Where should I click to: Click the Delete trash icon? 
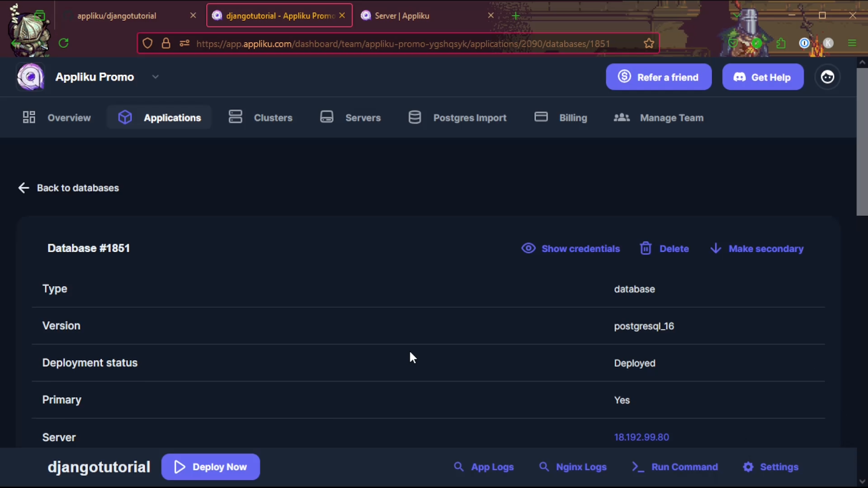646,249
